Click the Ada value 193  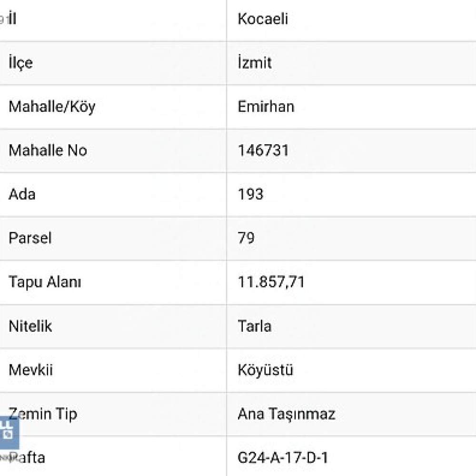(250, 194)
